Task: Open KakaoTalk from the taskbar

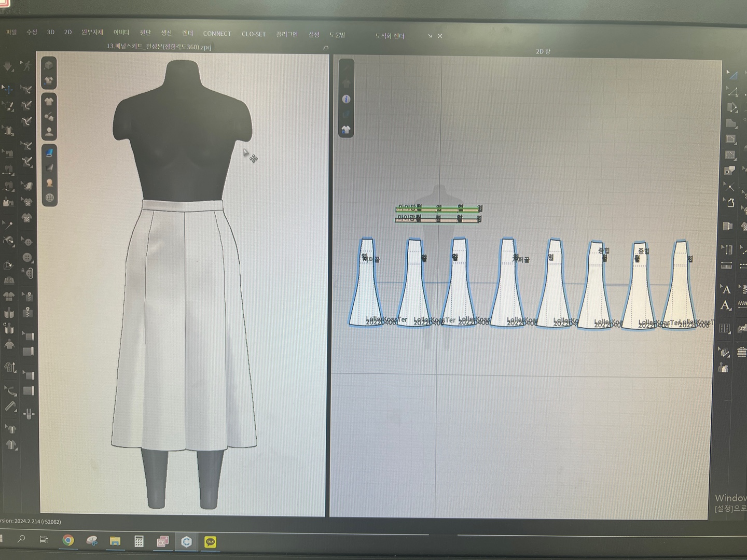Action: (210, 542)
